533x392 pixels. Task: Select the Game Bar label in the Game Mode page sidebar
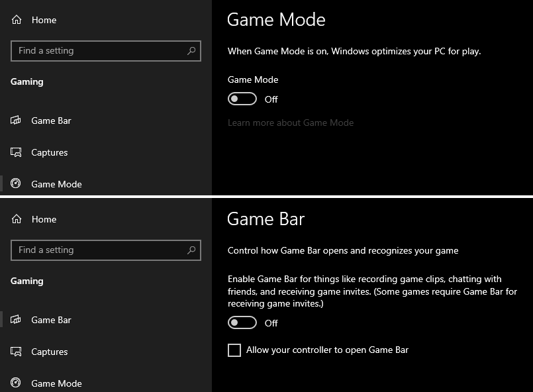tap(51, 121)
